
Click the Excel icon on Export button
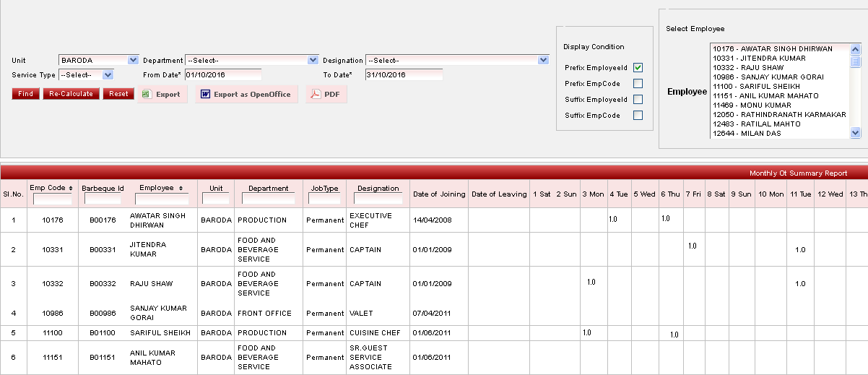[145, 94]
